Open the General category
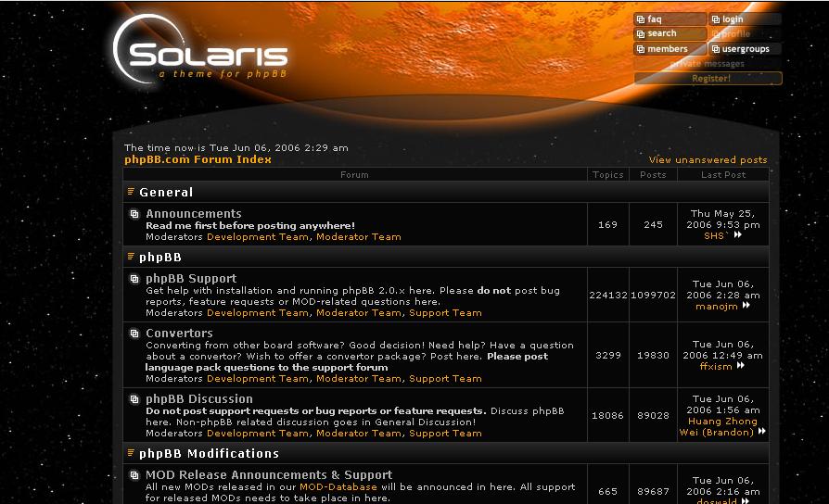 (x=166, y=193)
